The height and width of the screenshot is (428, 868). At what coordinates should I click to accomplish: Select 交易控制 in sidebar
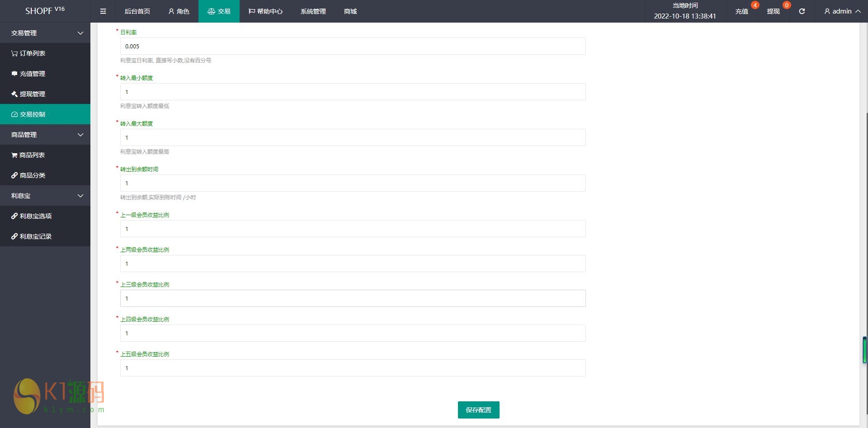[45, 114]
